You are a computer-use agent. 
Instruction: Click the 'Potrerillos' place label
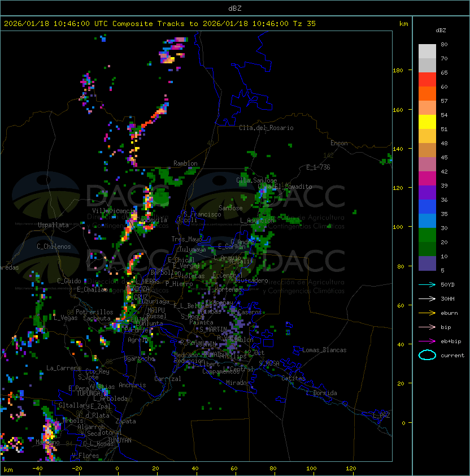(94, 311)
